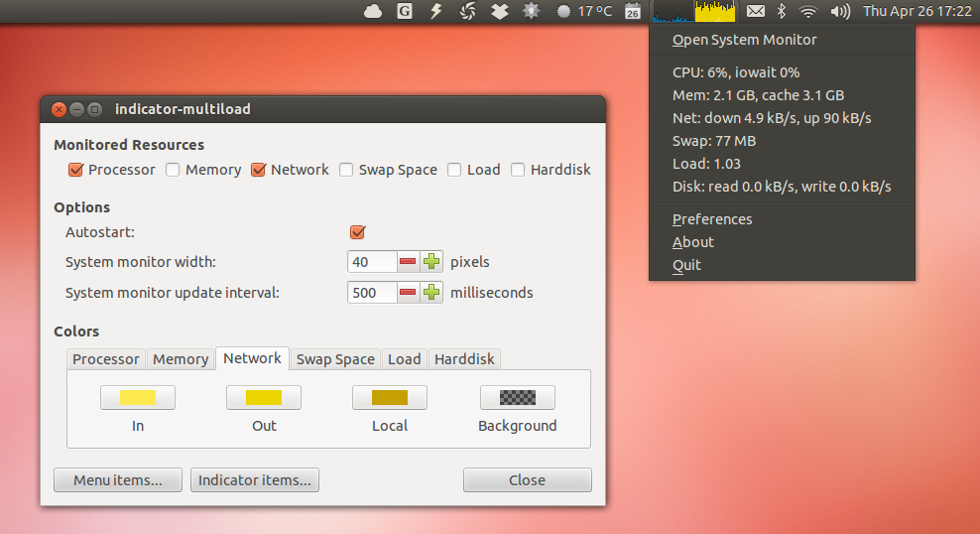Image resolution: width=980 pixels, height=534 pixels.
Task: Enable the Harddisk monitored resource
Action: coord(518,170)
